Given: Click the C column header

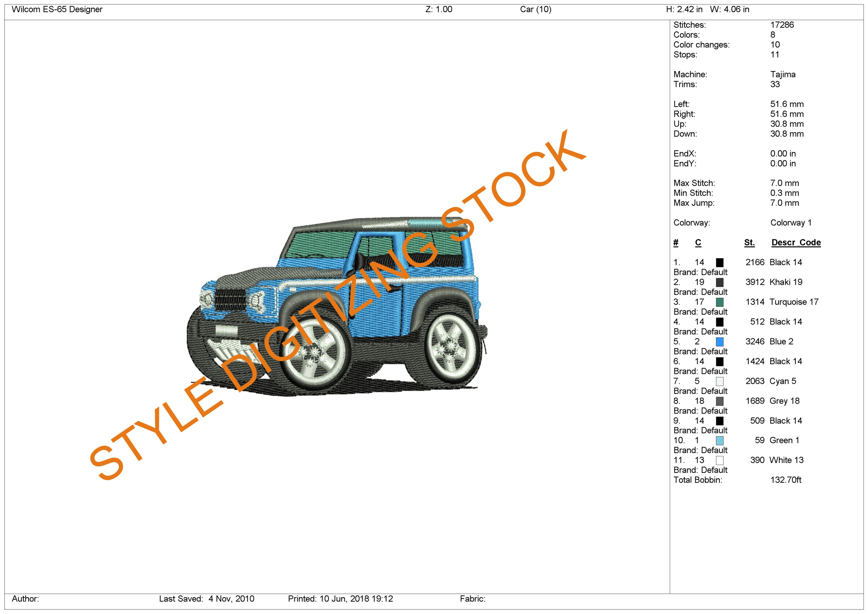Looking at the screenshot, I should click(698, 242).
